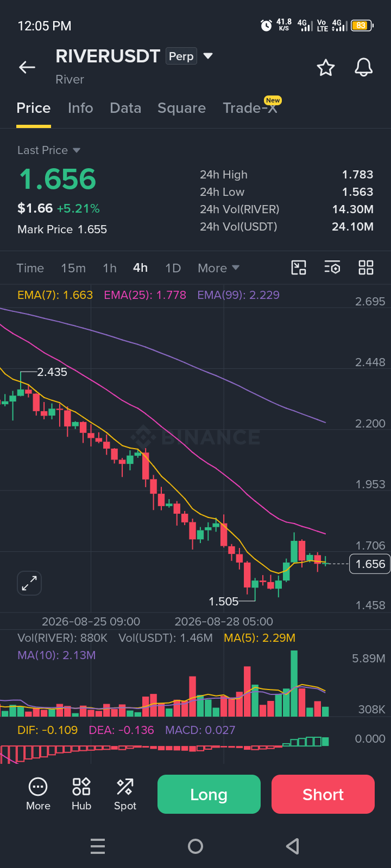
Task: Tap the alarm clock status icon
Action: pyautogui.click(x=266, y=25)
